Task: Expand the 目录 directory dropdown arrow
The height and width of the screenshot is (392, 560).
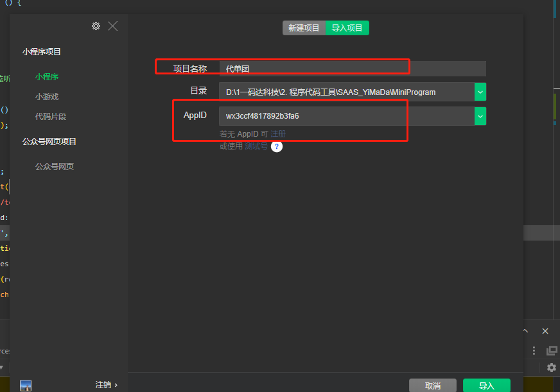Action: [480, 92]
